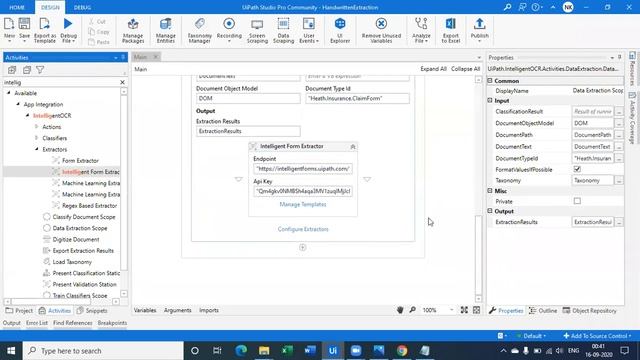Select Regex Based Extractor activity
Viewport: 640px width, 360px height.
(x=89, y=206)
